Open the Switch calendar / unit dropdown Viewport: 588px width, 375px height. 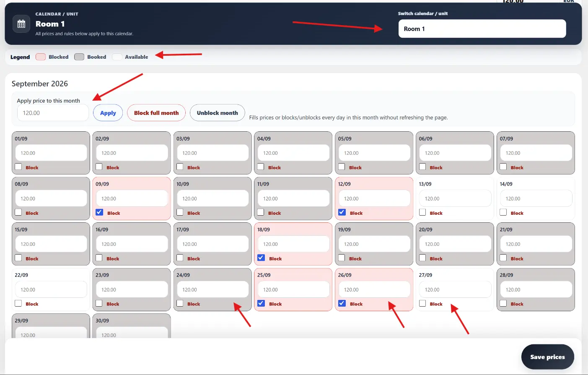[x=482, y=29]
